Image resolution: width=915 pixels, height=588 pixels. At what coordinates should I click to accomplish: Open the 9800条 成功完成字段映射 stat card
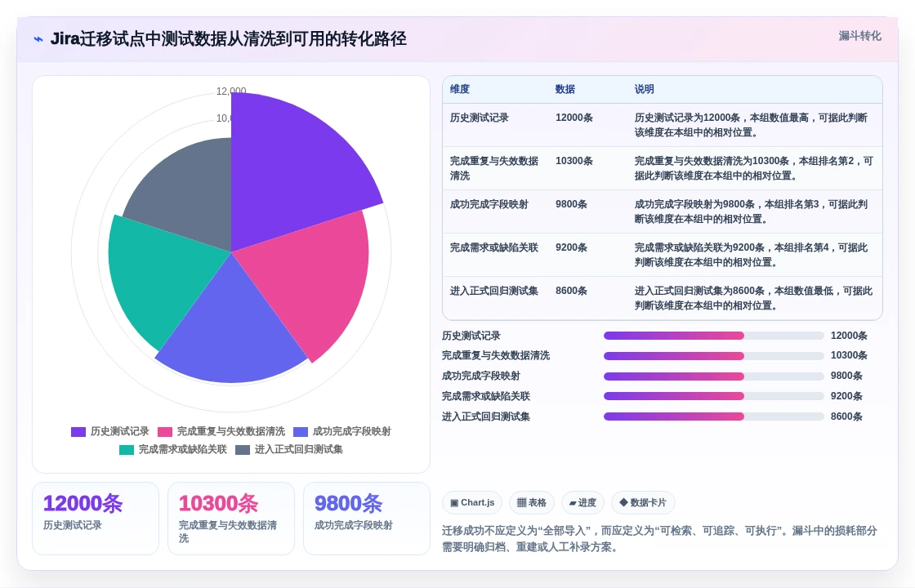coord(367,519)
